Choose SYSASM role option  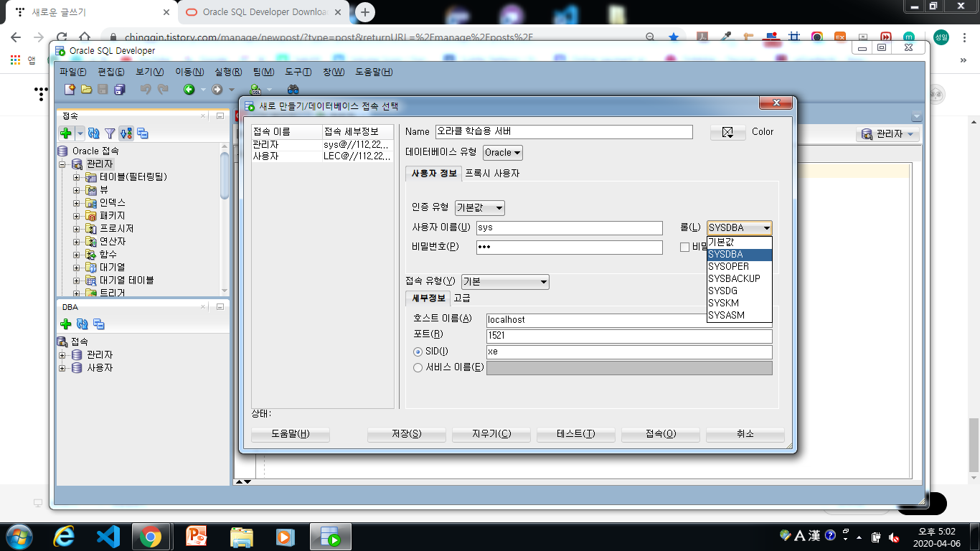pyautogui.click(x=740, y=315)
